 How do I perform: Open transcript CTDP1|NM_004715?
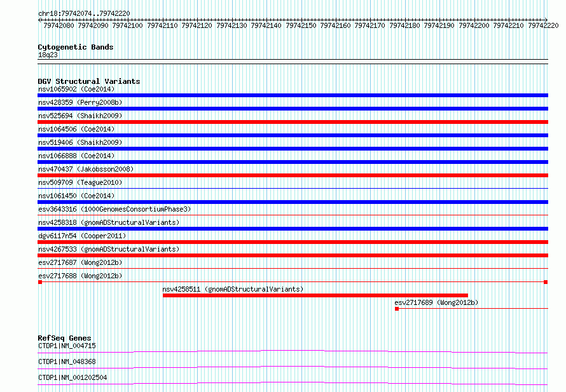tap(67, 346)
